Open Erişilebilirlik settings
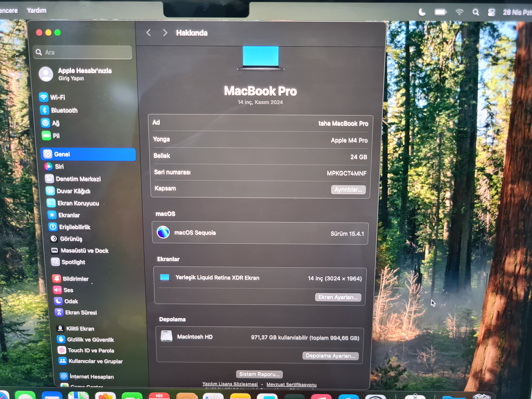Viewport: 532px width, 399px height. point(70,227)
